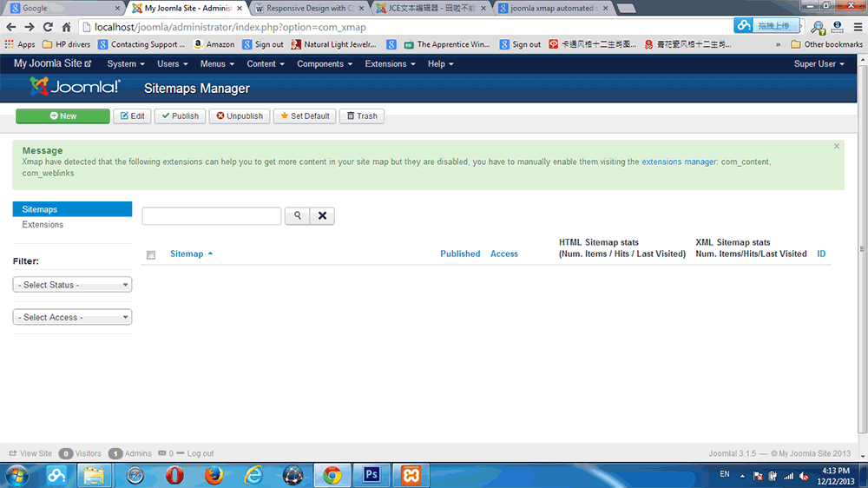Dismiss the Xmap message with the close icon

click(x=837, y=146)
